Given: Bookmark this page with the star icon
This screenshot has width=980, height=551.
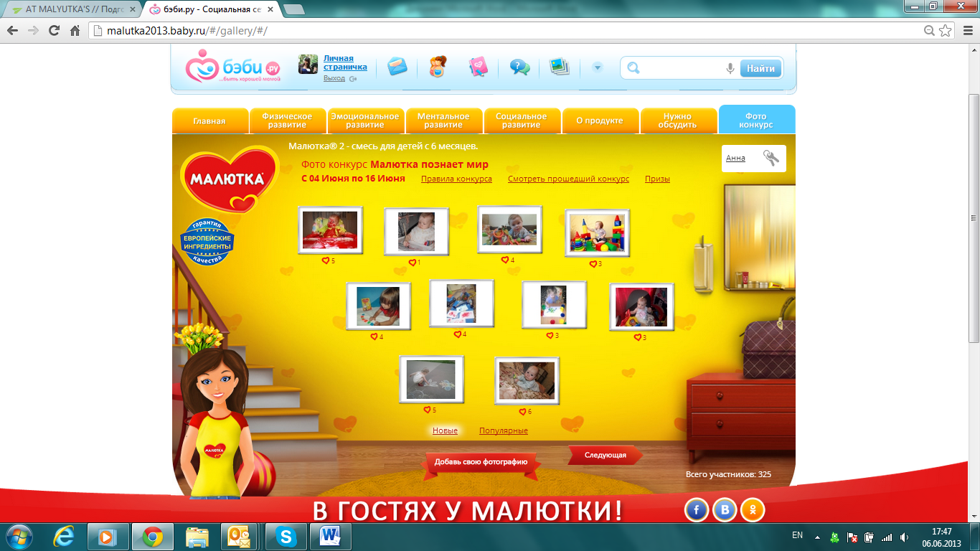Looking at the screenshot, I should click(946, 31).
